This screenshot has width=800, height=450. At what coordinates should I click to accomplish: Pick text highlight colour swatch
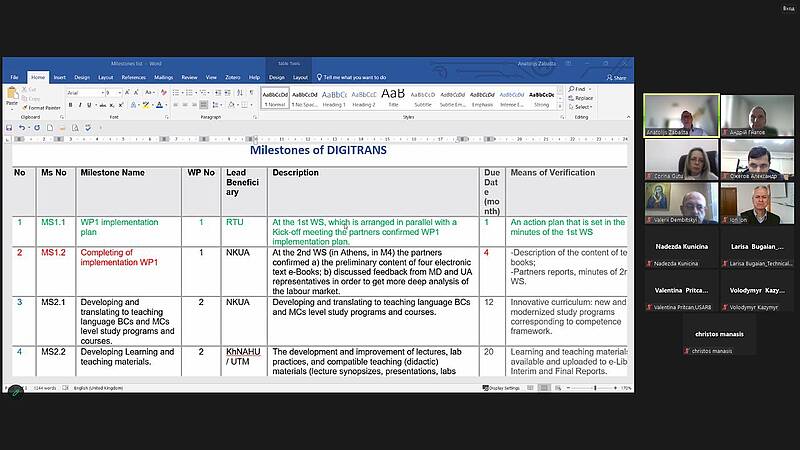click(x=145, y=105)
